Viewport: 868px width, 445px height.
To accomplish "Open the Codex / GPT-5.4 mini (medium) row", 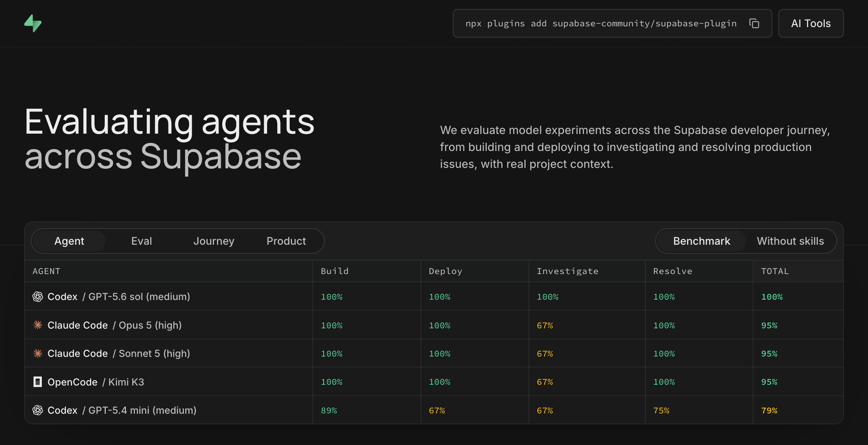I will pyautogui.click(x=434, y=410).
